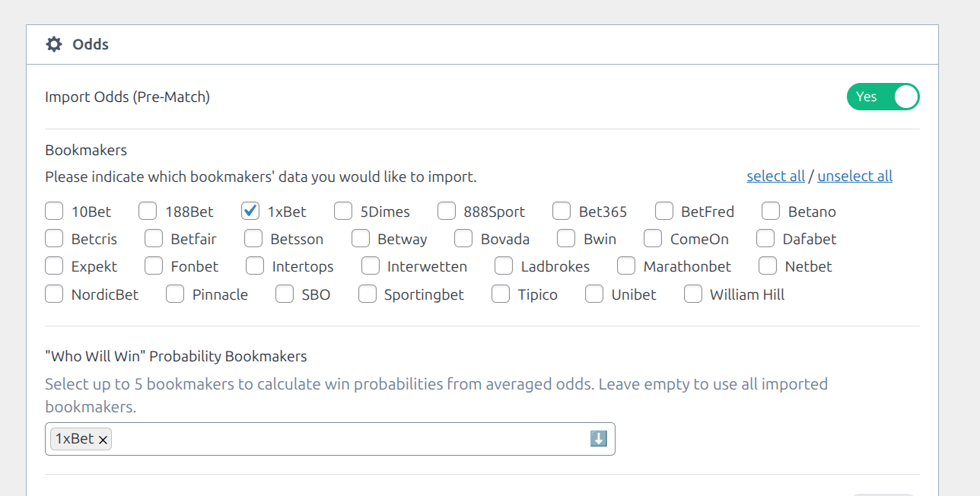The height and width of the screenshot is (496, 980).
Task: Enable the Pinnacle bookmaker checkbox
Action: click(175, 294)
